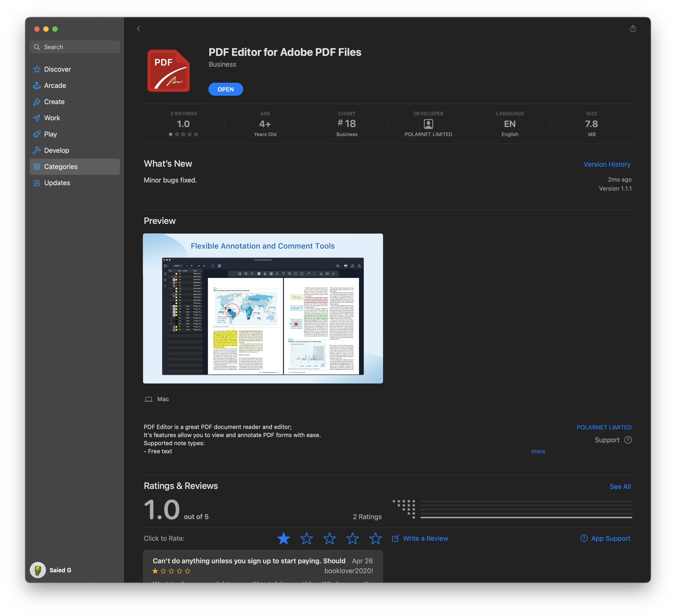
Task: Click the search magnifier icon
Action: pos(37,47)
